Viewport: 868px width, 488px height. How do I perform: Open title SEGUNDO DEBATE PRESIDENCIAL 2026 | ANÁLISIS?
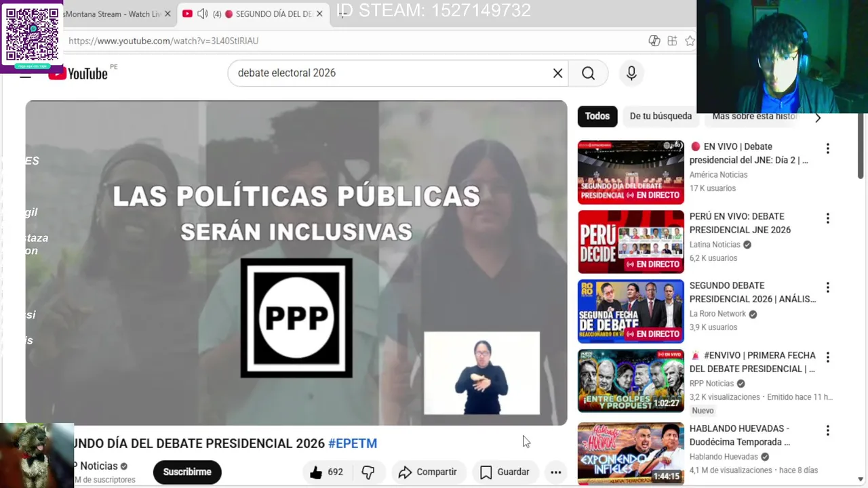point(753,292)
